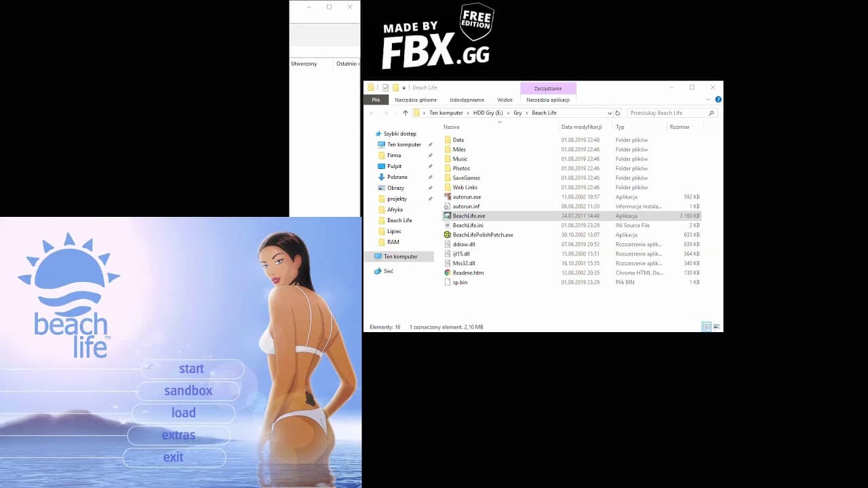
Task: Select Szybki dostęp in navigation pane
Action: pyautogui.click(x=400, y=134)
